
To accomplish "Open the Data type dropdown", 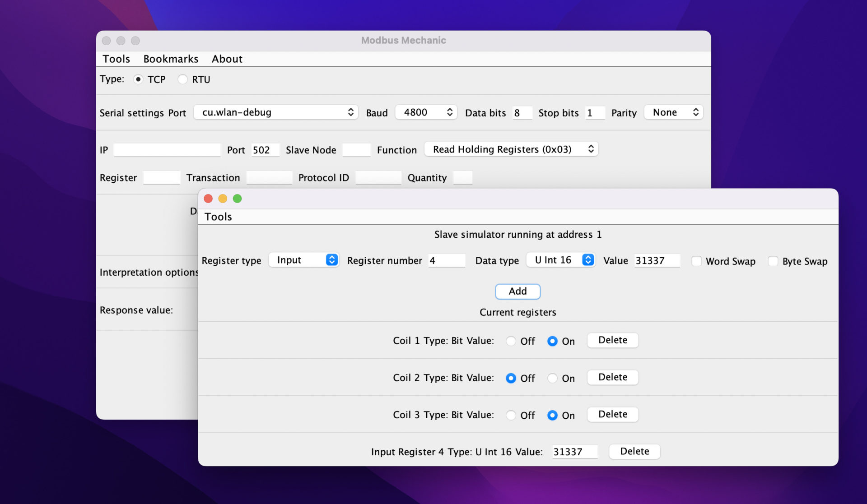I will point(560,260).
